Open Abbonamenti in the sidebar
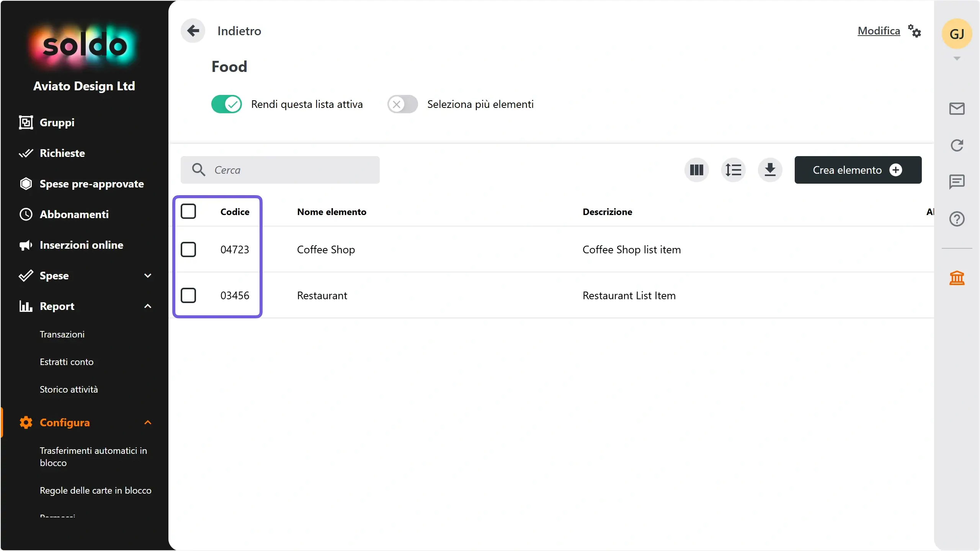Screen dimensions: 980x551 (x=74, y=214)
